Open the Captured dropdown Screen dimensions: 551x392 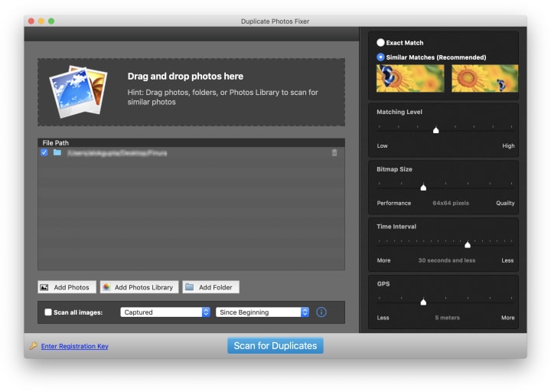click(x=165, y=312)
